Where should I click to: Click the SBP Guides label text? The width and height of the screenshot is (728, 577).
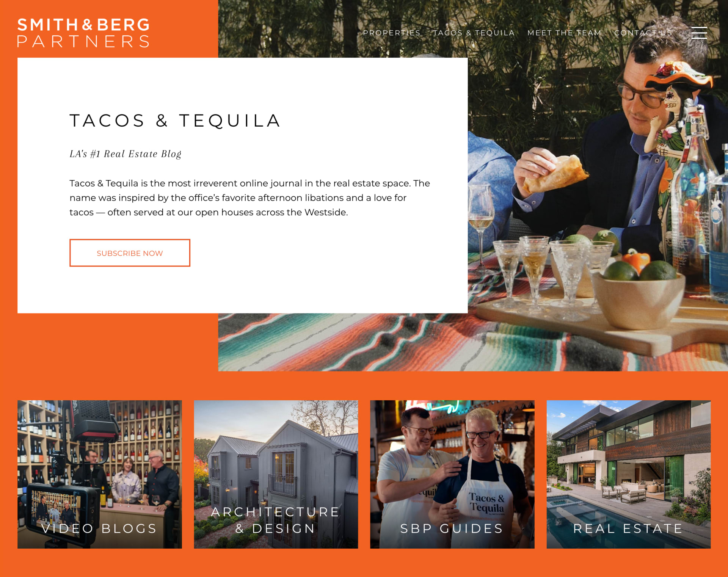pyautogui.click(x=452, y=528)
